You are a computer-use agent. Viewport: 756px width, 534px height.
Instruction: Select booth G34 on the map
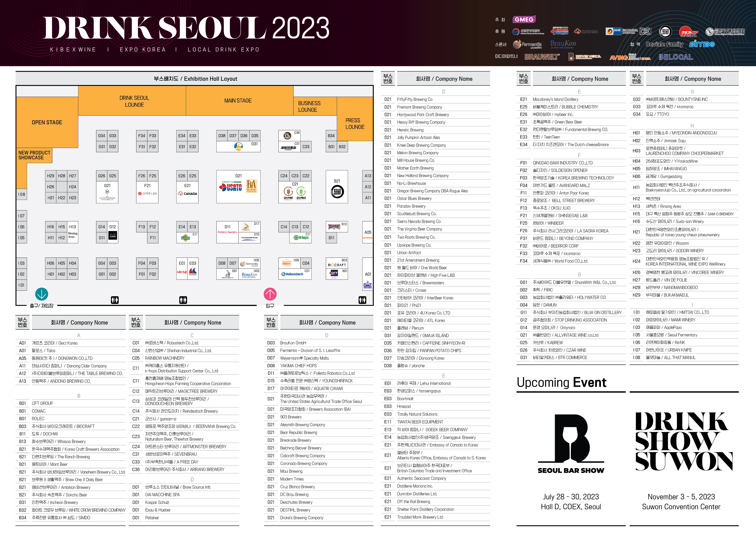click(x=102, y=136)
